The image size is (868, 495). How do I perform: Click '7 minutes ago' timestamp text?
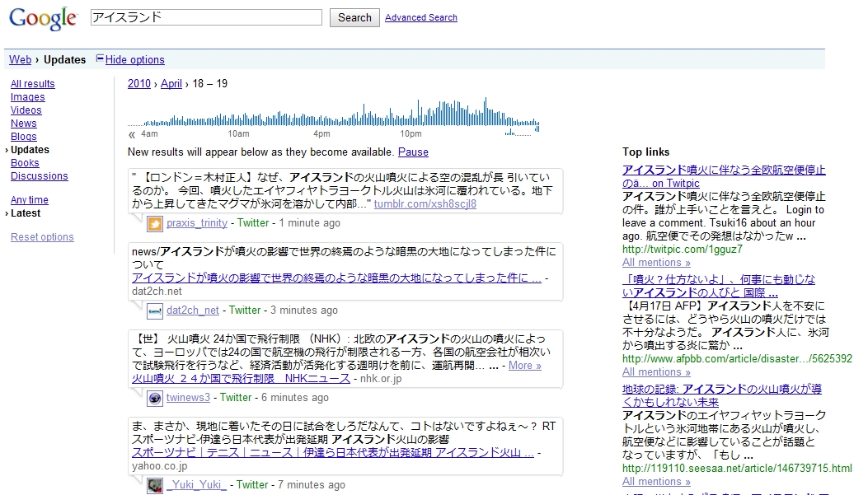point(312,485)
